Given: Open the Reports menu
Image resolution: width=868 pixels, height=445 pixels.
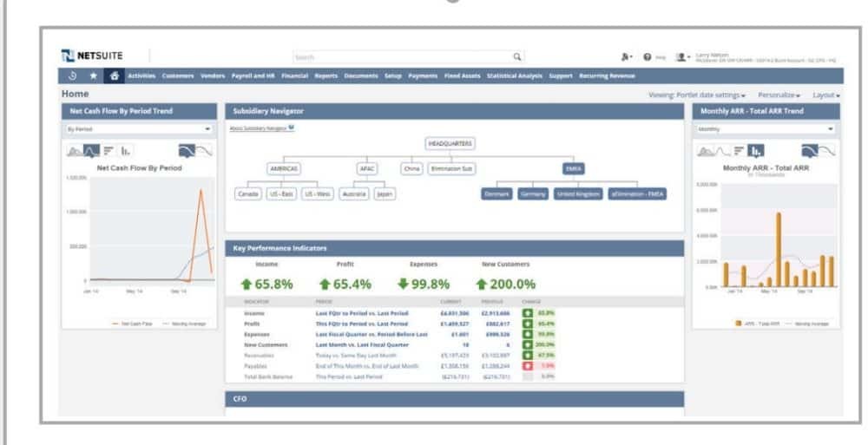Looking at the screenshot, I should [x=326, y=76].
